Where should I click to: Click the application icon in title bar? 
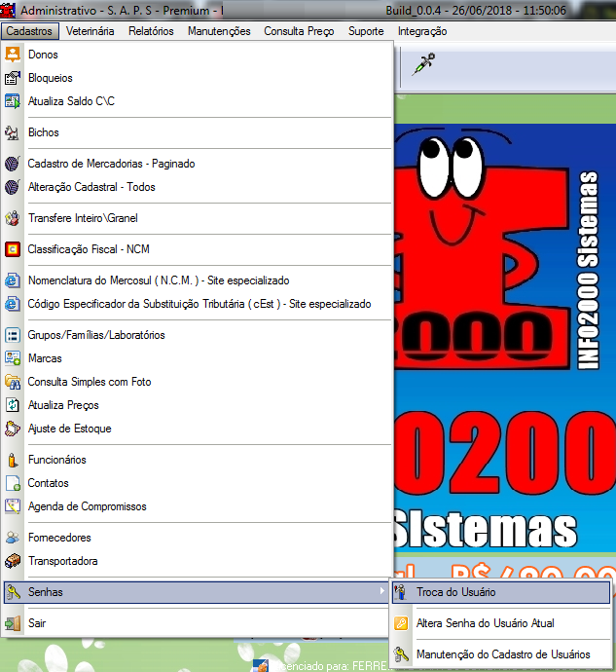(x=8, y=10)
